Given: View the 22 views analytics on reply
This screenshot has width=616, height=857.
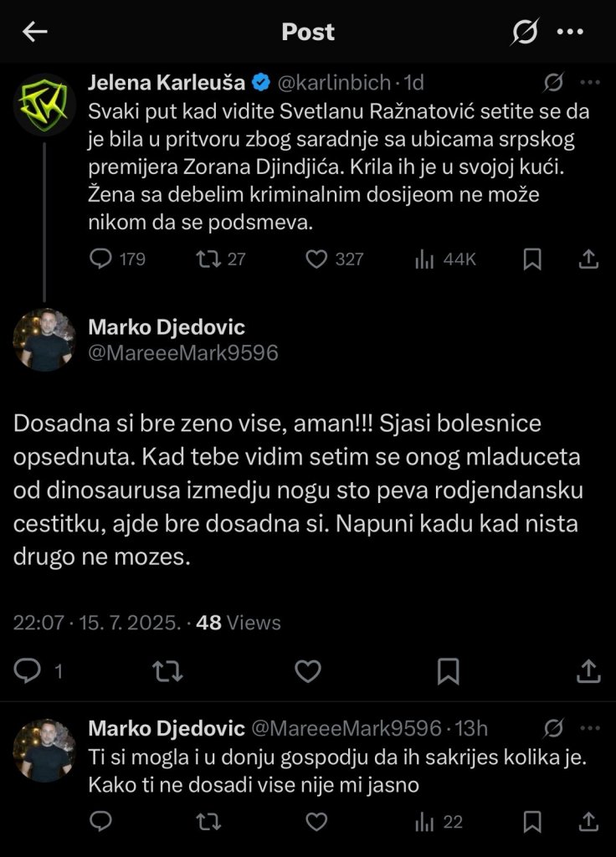Looking at the screenshot, I should click(x=439, y=822).
